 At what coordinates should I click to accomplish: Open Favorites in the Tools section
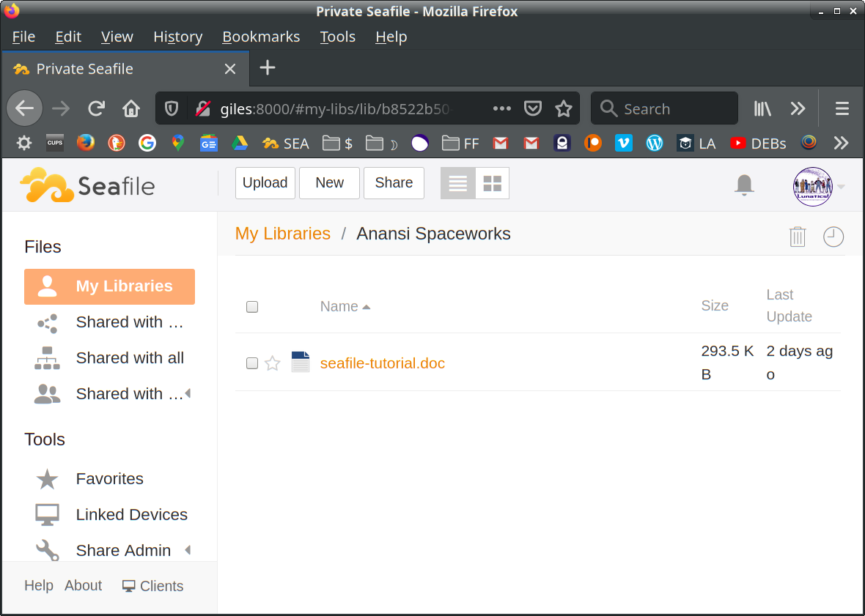[109, 478]
